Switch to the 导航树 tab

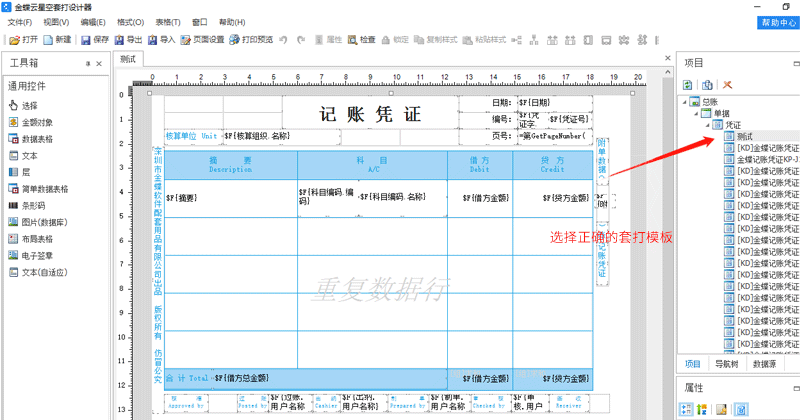pyautogui.click(x=727, y=364)
